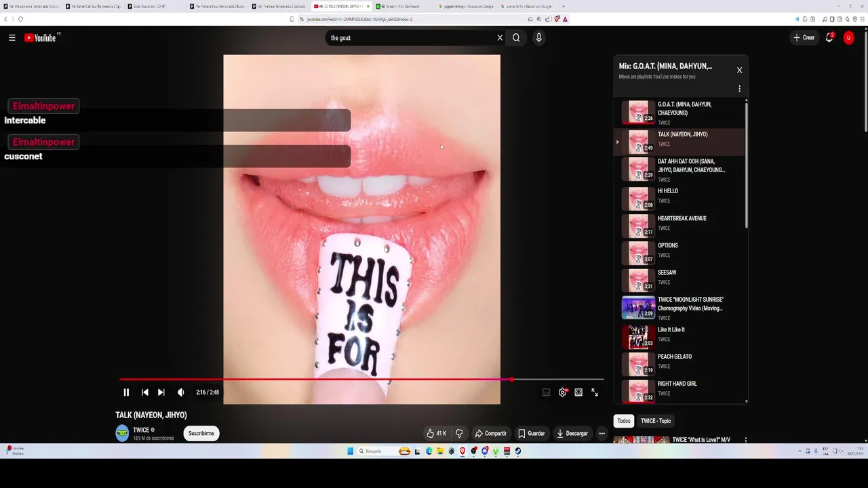
Task: Open the notifications bell
Action: [829, 38]
